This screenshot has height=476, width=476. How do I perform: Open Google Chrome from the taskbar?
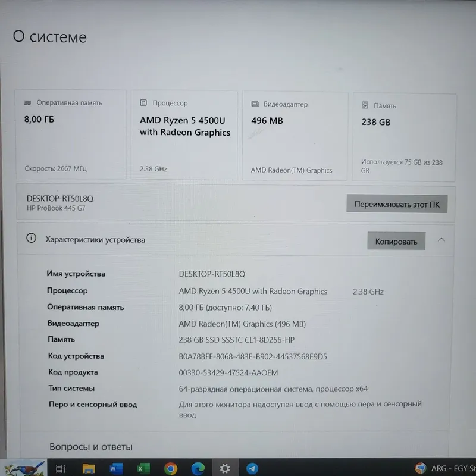171,469
